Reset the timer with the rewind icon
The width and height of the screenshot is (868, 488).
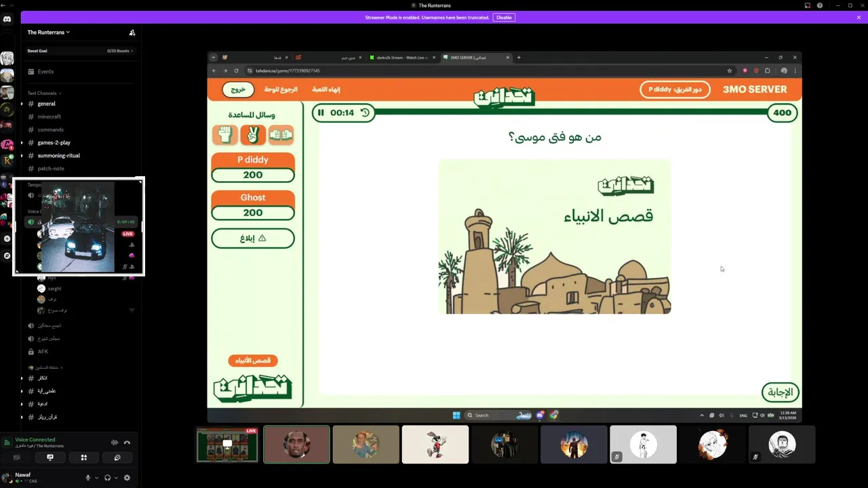(x=365, y=113)
